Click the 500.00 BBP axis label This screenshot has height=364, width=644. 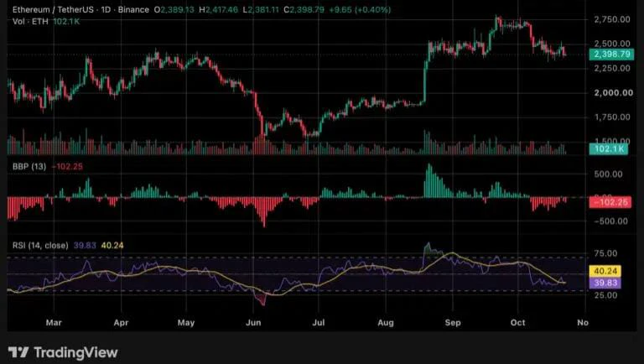(608, 174)
